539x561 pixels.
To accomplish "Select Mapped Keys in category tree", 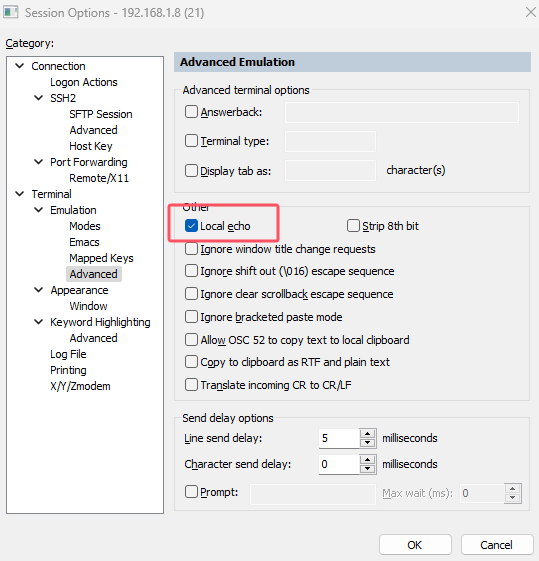I will point(101,258).
